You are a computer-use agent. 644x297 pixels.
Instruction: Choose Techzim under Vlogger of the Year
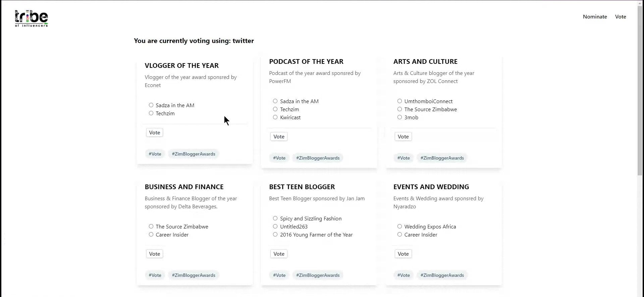click(151, 113)
